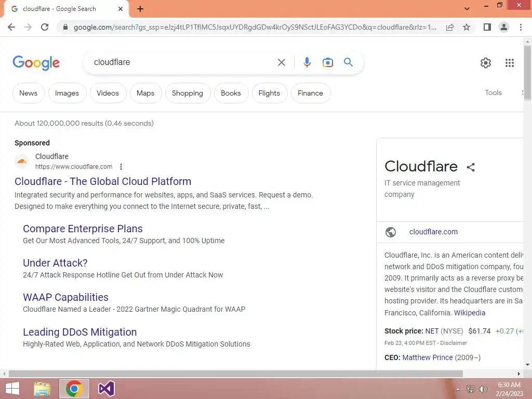The width and height of the screenshot is (532, 399).
Task: Open Chrome three-dot menu
Action: click(521, 27)
